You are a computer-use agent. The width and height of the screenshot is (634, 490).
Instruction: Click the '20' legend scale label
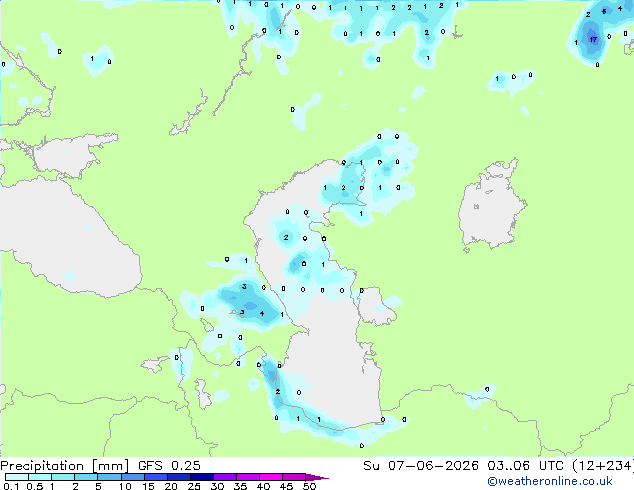coord(171,486)
